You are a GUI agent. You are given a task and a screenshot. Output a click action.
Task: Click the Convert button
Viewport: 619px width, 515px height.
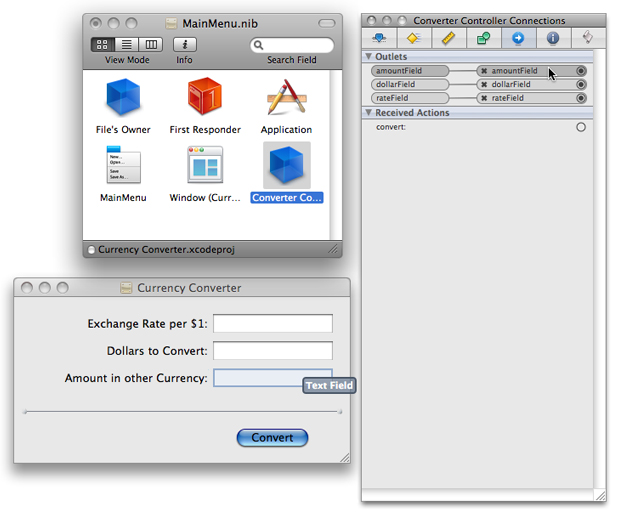click(272, 438)
